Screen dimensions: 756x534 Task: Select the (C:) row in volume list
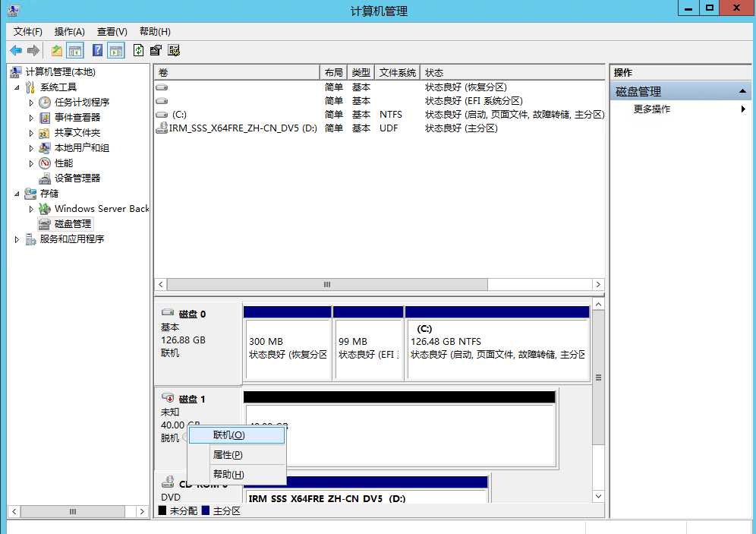380,115
